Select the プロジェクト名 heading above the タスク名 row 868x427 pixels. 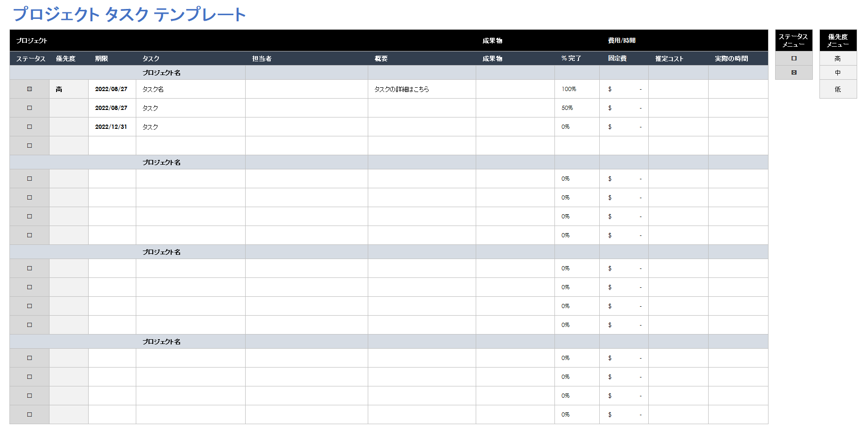pos(162,73)
